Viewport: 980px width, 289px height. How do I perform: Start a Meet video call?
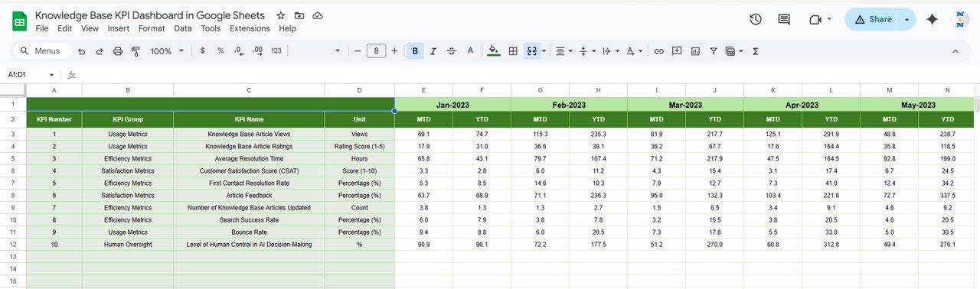point(815,19)
